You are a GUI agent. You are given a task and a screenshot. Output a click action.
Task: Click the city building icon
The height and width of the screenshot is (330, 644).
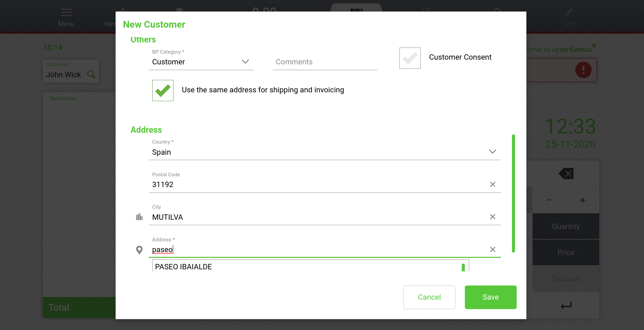pyautogui.click(x=139, y=217)
